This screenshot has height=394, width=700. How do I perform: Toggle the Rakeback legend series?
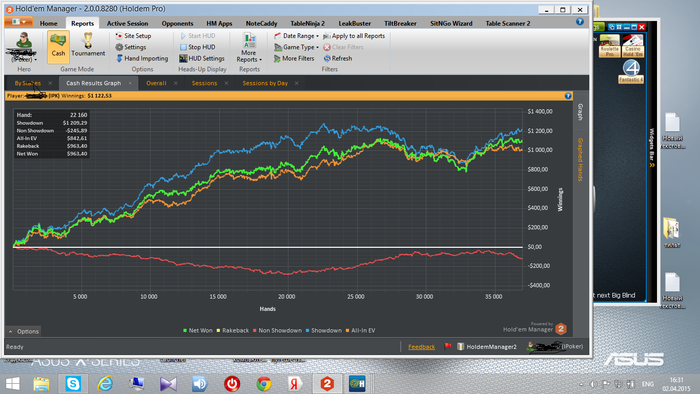[233, 331]
